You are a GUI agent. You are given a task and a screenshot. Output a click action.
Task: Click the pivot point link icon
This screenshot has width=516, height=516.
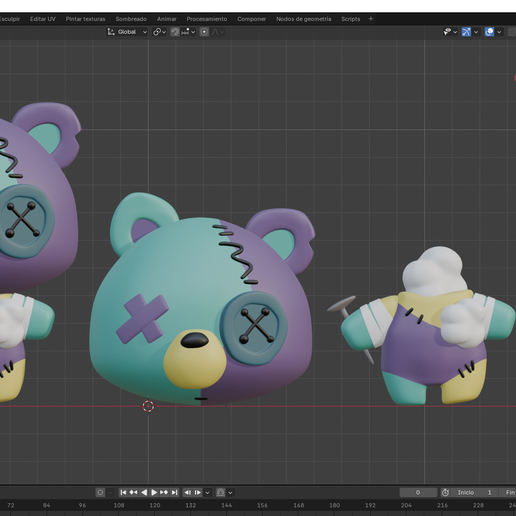point(156,32)
